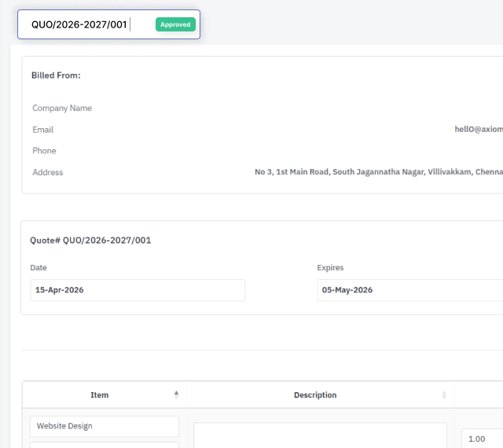Click the Quote# QUO/2026-2027/001 heading
This screenshot has height=448, width=503.
point(90,241)
